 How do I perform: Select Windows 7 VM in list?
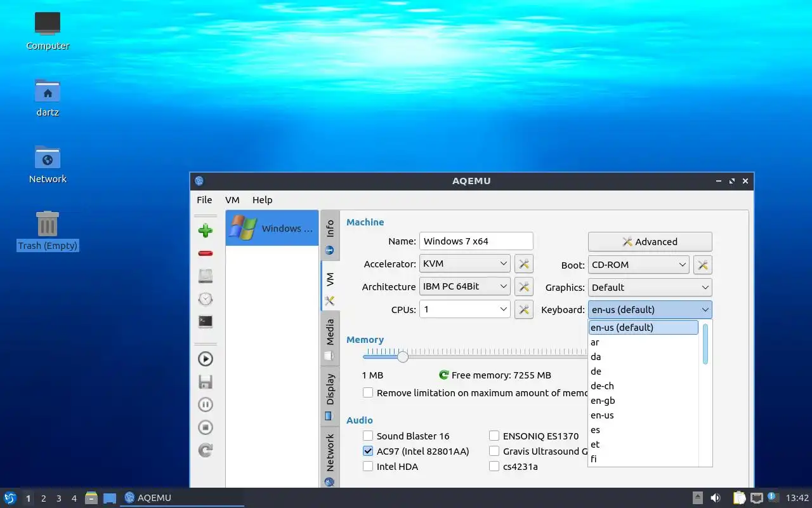click(272, 228)
